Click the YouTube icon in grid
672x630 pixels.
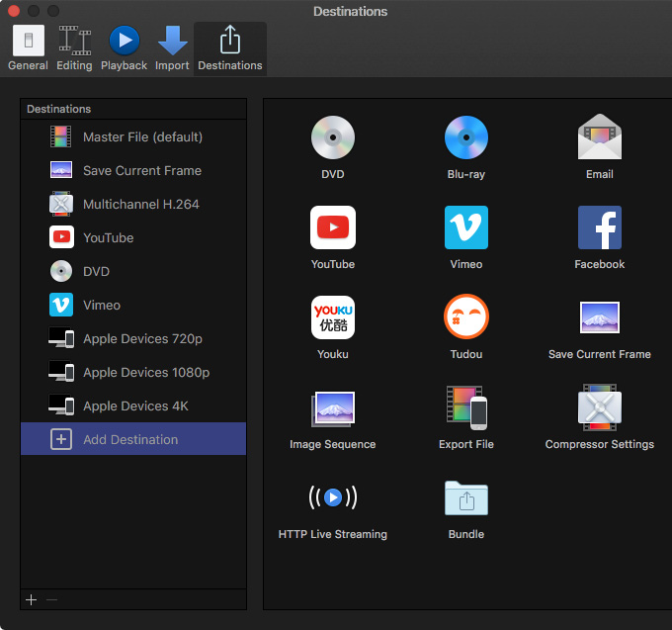click(333, 227)
